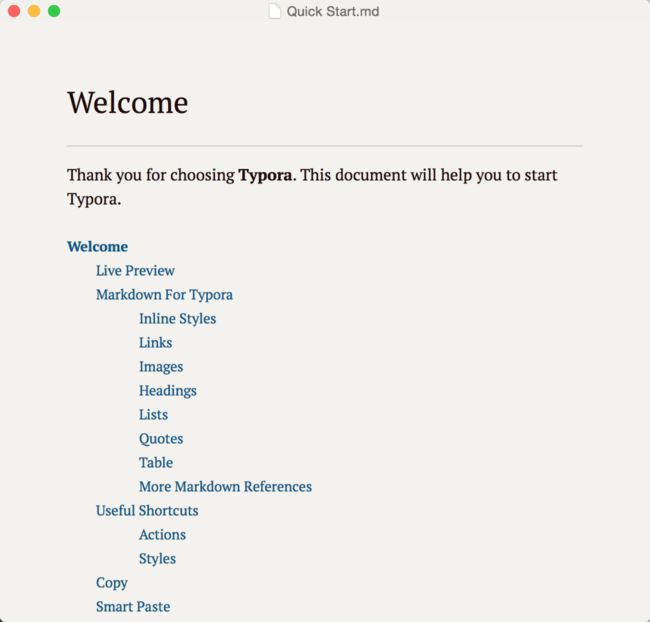
Task: Jump to the Live Preview section
Action: [135, 271]
